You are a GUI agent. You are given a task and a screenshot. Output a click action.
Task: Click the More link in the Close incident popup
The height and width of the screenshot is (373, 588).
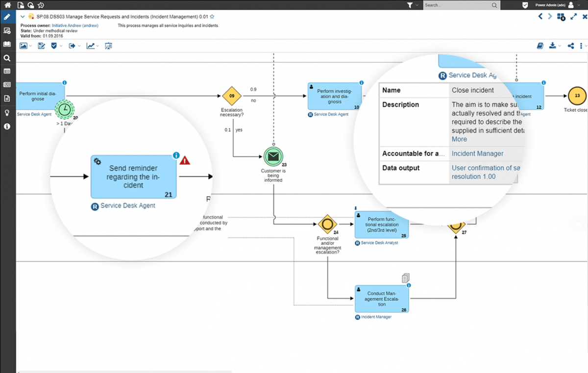pos(459,139)
